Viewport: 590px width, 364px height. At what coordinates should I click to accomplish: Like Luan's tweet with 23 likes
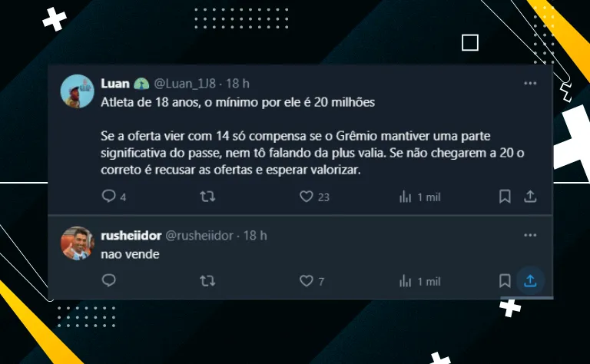(307, 197)
